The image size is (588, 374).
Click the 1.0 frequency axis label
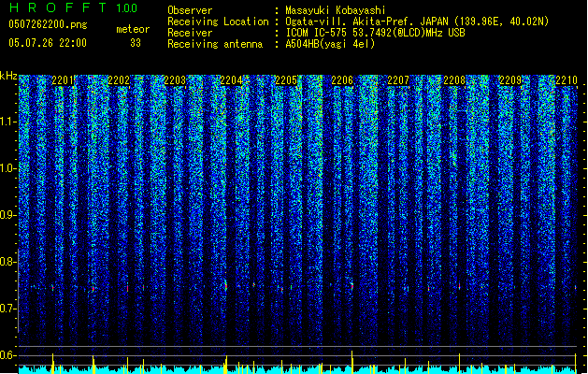[7, 168]
